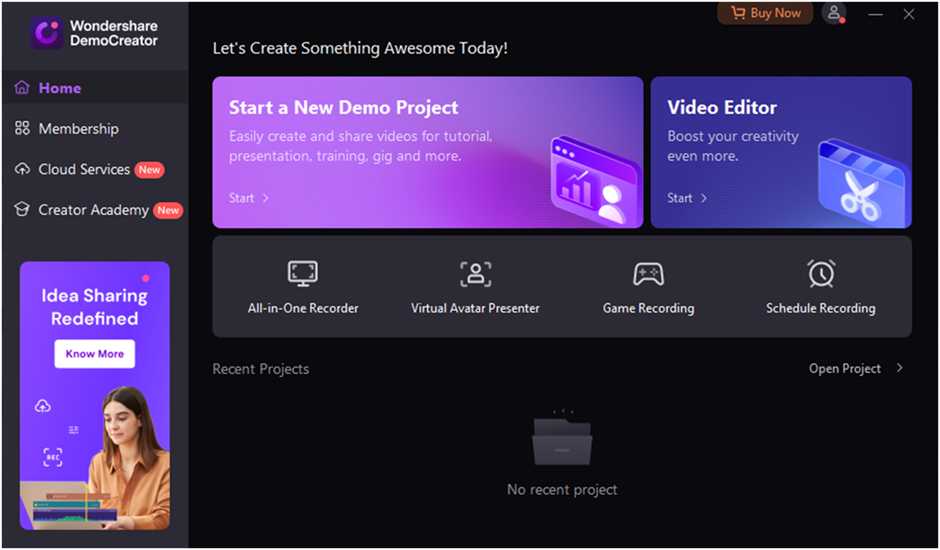The height and width of the screenshot is (550, 940).
Task: Click the Cloud Services upload icon
Action: pyautogui.click(x=22, y=169)
